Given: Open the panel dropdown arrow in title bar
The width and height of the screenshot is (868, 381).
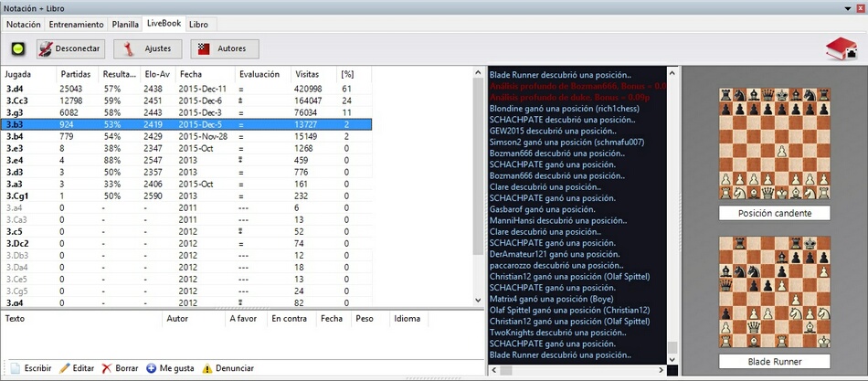Looking at the screenshot, I should pyautogui.click(x=848, y=7).
